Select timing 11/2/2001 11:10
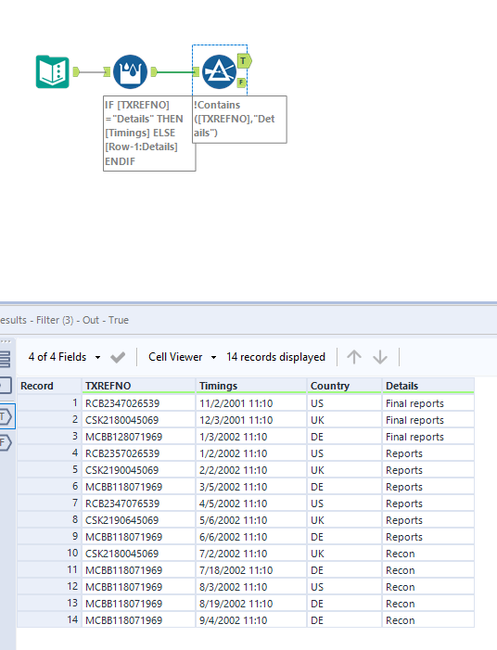Screen dimensions: 497x650 pyautogui.click(x=251, y=403)
